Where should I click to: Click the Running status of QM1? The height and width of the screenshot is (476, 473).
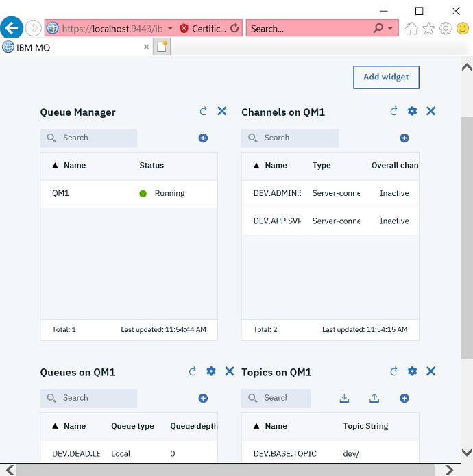pos(169,193)
